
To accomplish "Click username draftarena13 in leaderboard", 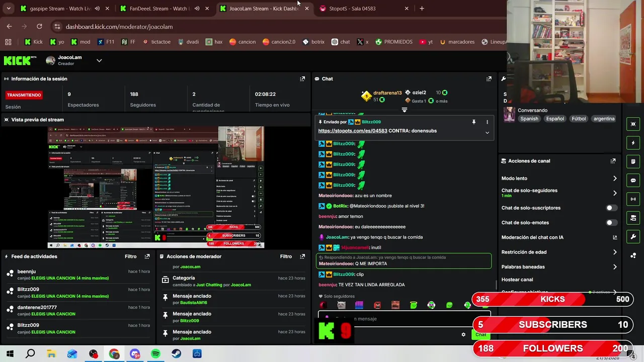I will [x=387, y=93].
